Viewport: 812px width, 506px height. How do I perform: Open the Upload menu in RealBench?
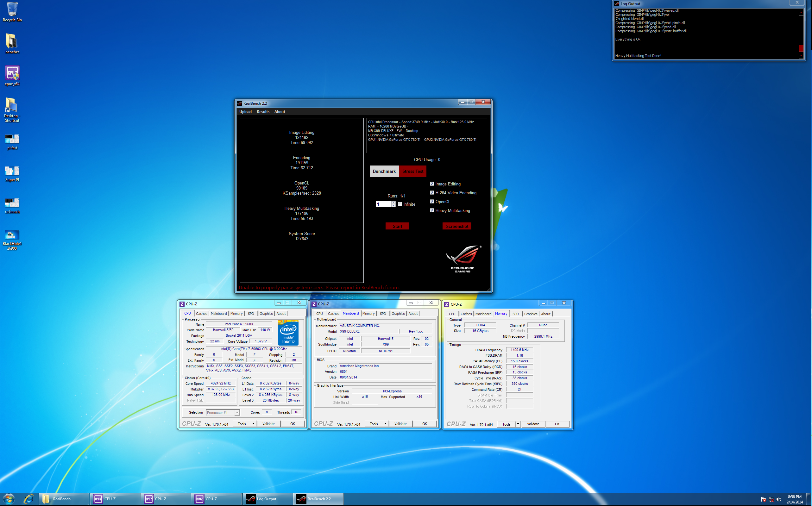click(245, 112)
